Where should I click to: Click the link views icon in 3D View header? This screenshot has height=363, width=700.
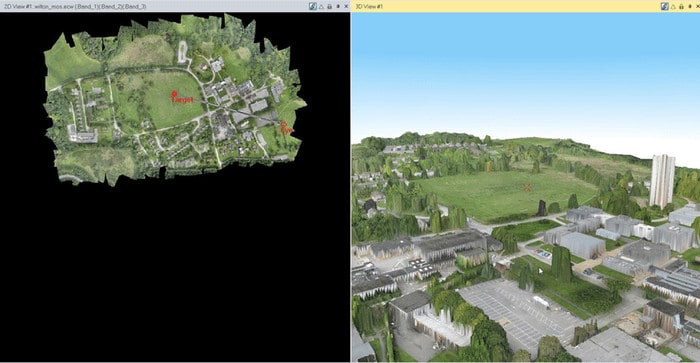coord(665,6)
